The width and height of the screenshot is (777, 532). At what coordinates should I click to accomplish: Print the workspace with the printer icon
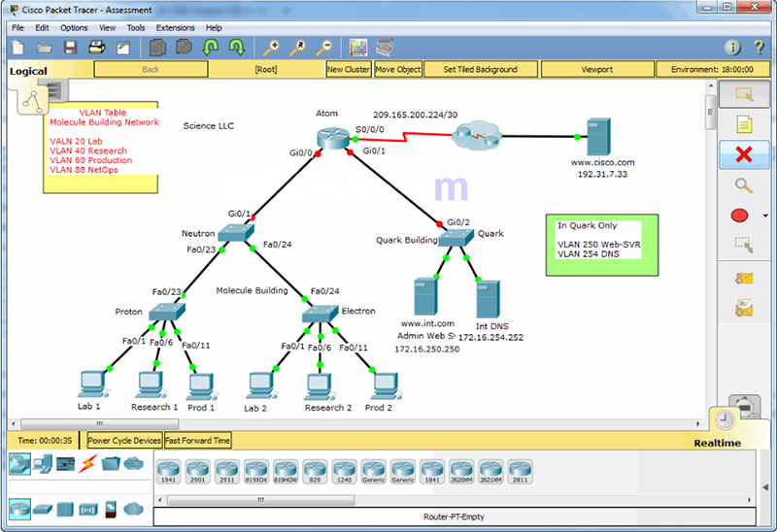pos(96,48)
